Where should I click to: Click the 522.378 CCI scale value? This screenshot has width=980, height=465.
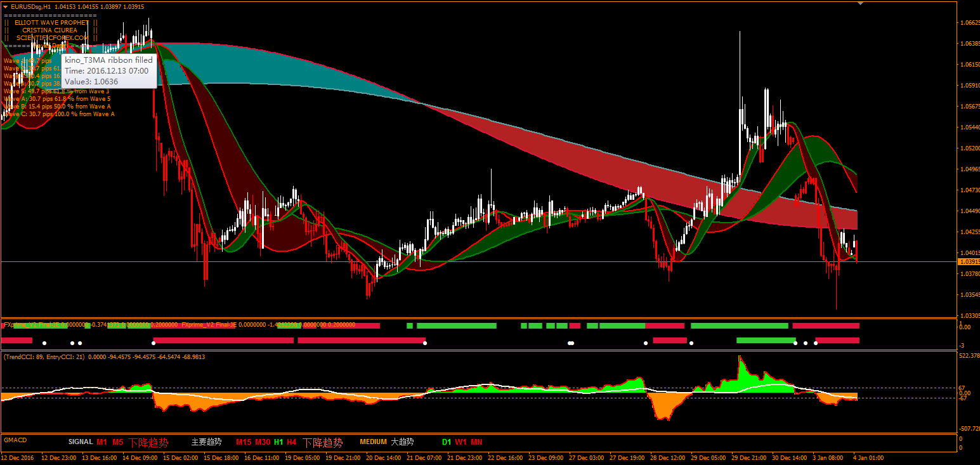(x=969, y=355)
